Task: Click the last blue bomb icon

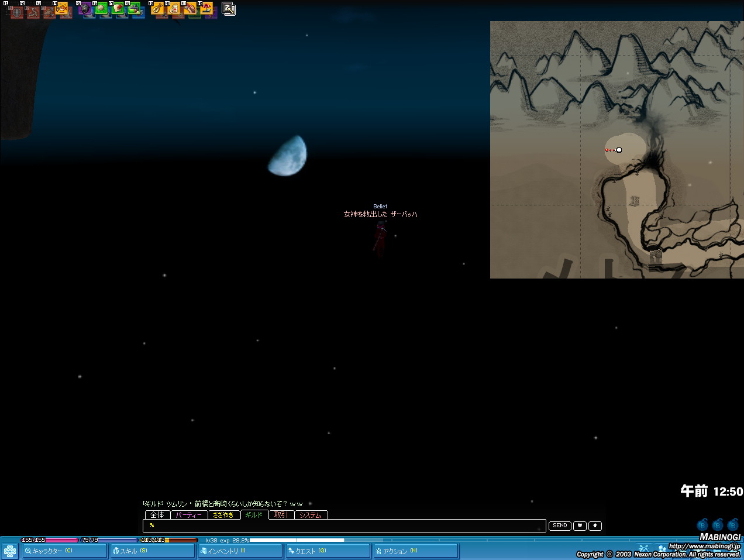Action: point(733,524)
